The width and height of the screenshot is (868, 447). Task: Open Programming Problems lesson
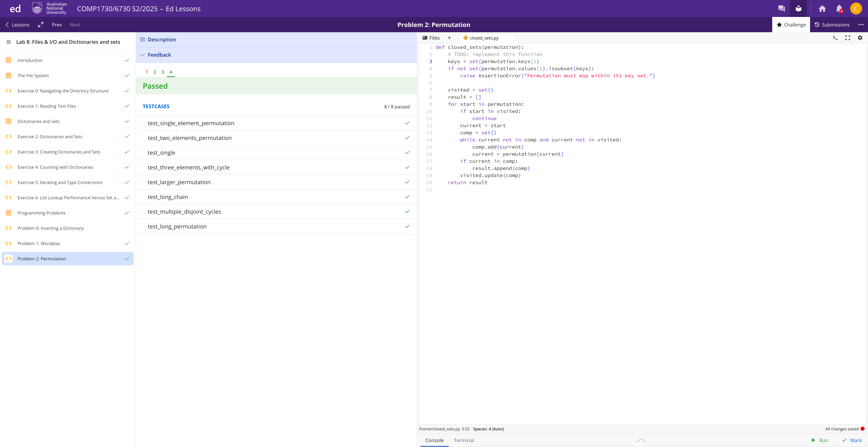click(x=68, y=213)
